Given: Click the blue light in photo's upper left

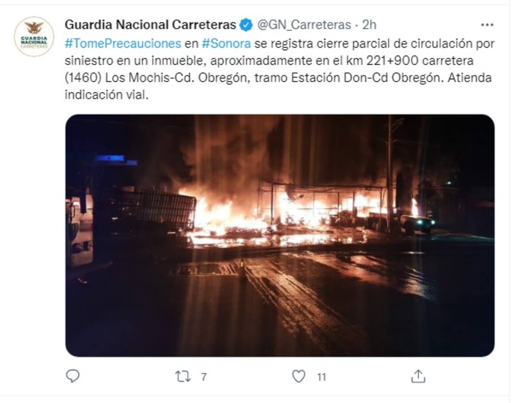Looking at the screenshot, I should tap(114, 160).
